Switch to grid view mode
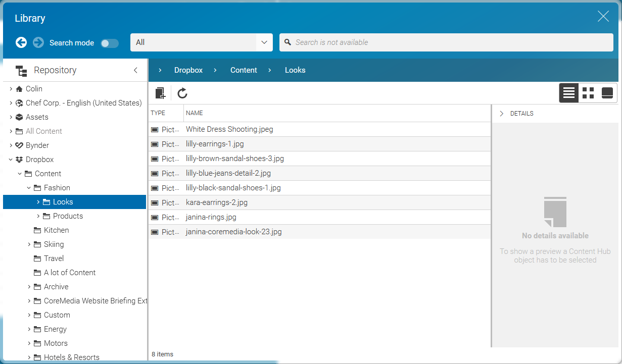This screenshot has width=622, height=364. tap(588, 93)
